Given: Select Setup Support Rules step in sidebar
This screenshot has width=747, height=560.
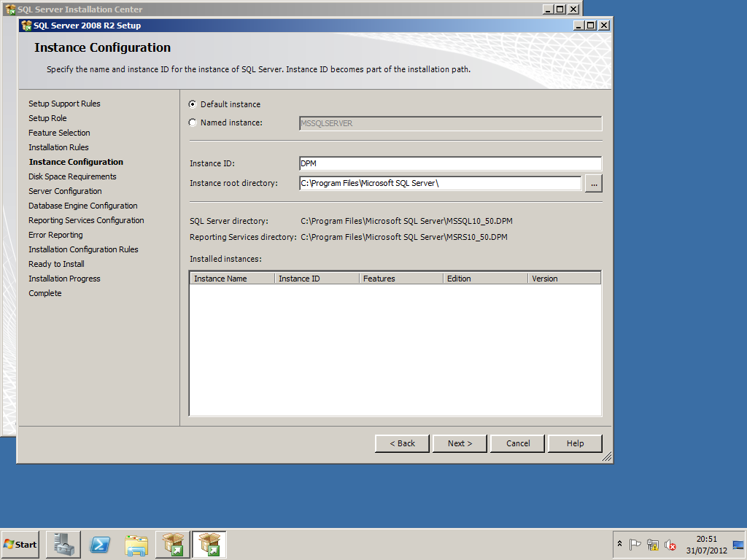Looking at the screenshot, I should (64, 104).
